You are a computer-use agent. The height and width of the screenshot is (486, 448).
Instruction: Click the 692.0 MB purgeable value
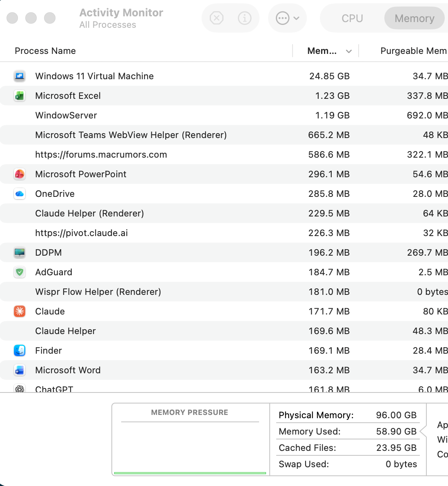point(427,115)
